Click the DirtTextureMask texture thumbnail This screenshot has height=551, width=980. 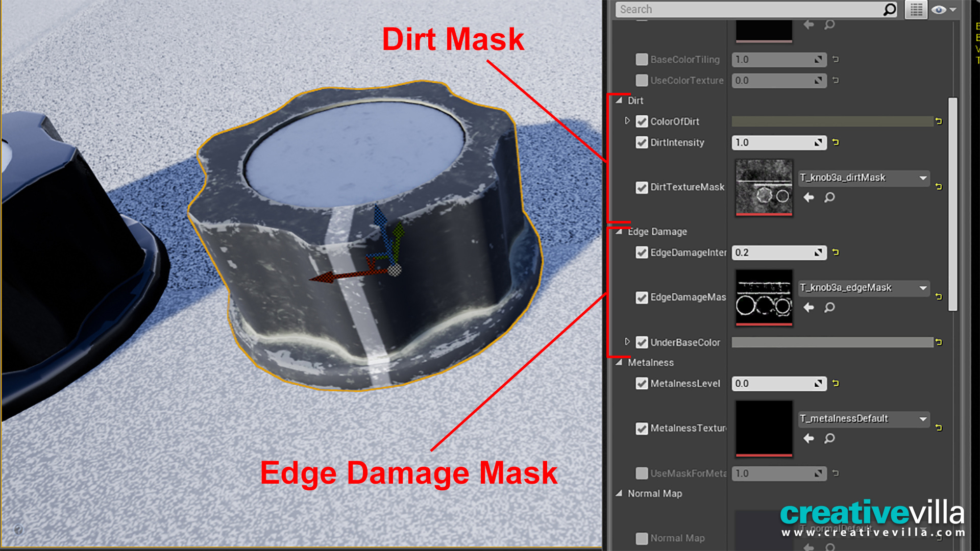(764, 187)
